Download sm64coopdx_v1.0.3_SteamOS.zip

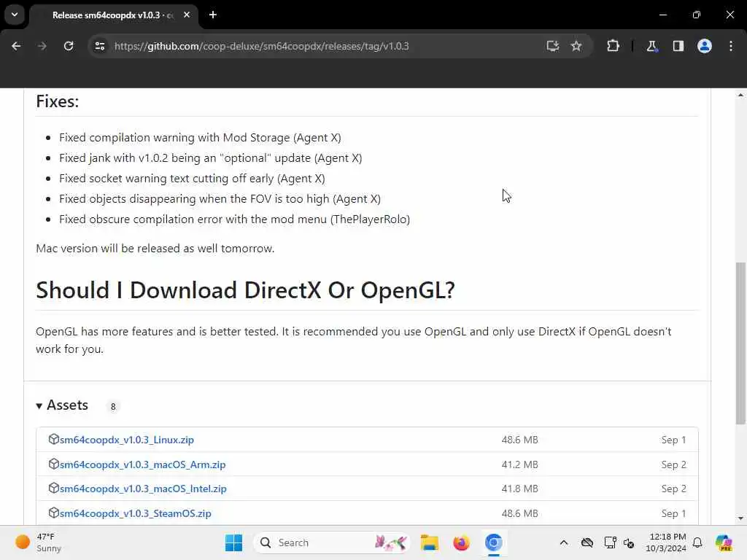[x=135, y=514]
